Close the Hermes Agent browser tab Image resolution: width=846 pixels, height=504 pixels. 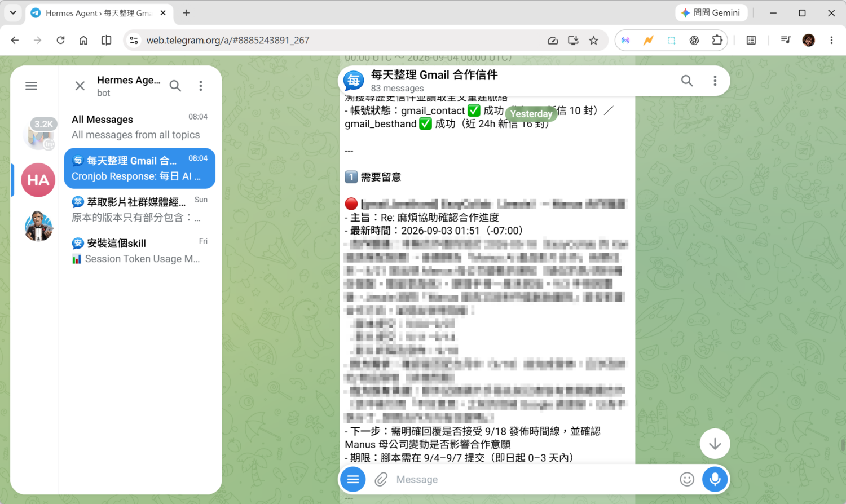click(x=164, y=12)
